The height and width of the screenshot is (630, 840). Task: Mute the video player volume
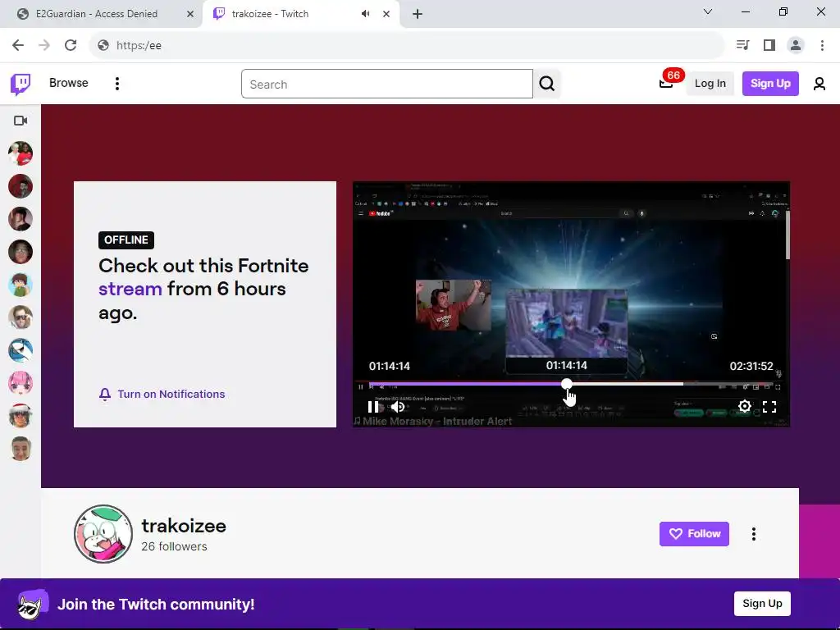click(398, 407)
